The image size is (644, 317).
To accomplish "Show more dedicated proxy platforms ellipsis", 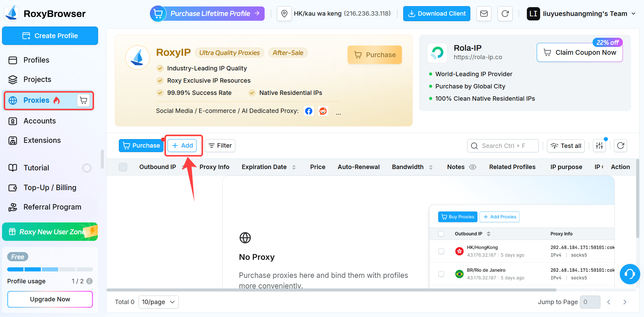I will tap(339, 113).
